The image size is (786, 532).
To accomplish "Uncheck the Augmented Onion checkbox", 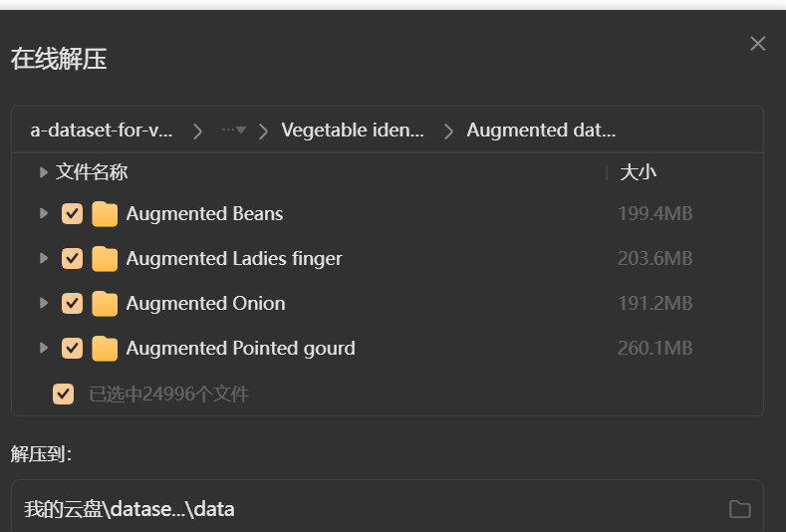I will tap(72, 304).
